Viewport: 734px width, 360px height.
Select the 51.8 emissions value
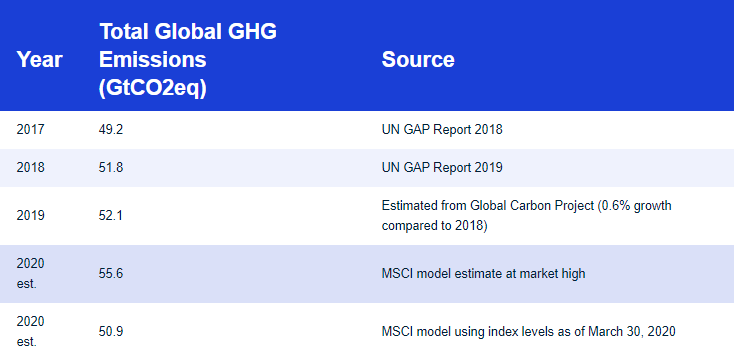click(111, 168)
